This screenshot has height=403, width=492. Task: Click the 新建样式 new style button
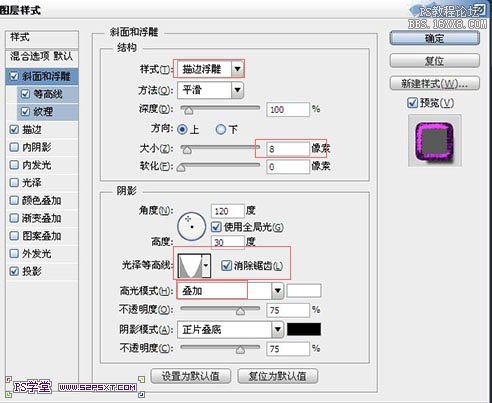coord(435,83)
